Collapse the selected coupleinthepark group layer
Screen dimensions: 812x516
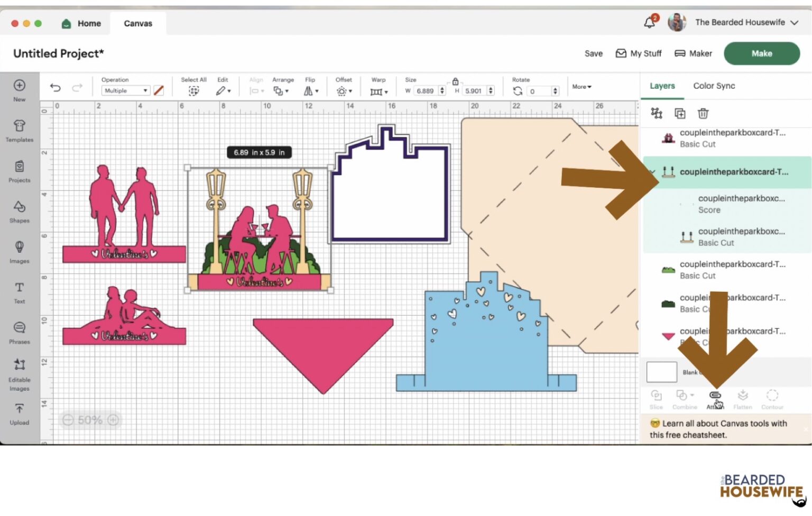pos(652,172)
